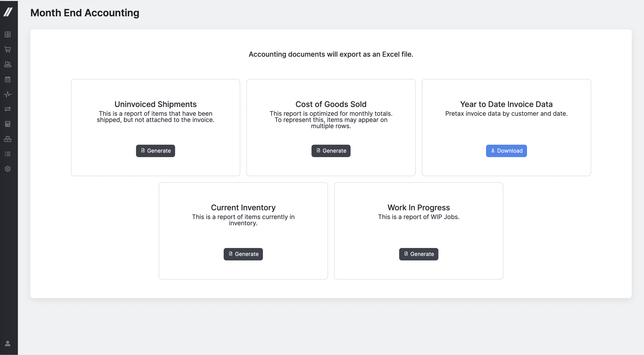Click the Month End Accounting page title

click(x=85, y=13)
